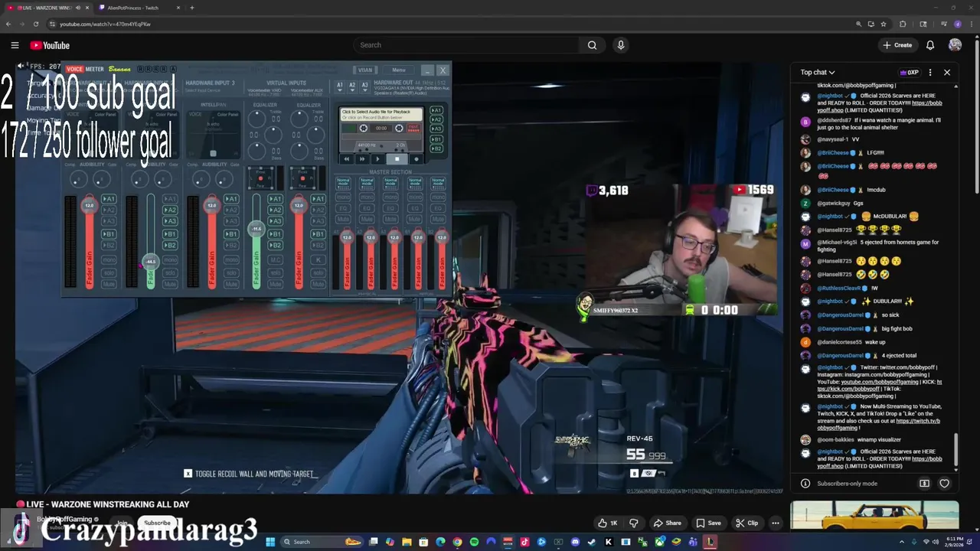The height and width of the screenshot is (551, 980).
Task: Open a new browser tab
Action: 192,8
